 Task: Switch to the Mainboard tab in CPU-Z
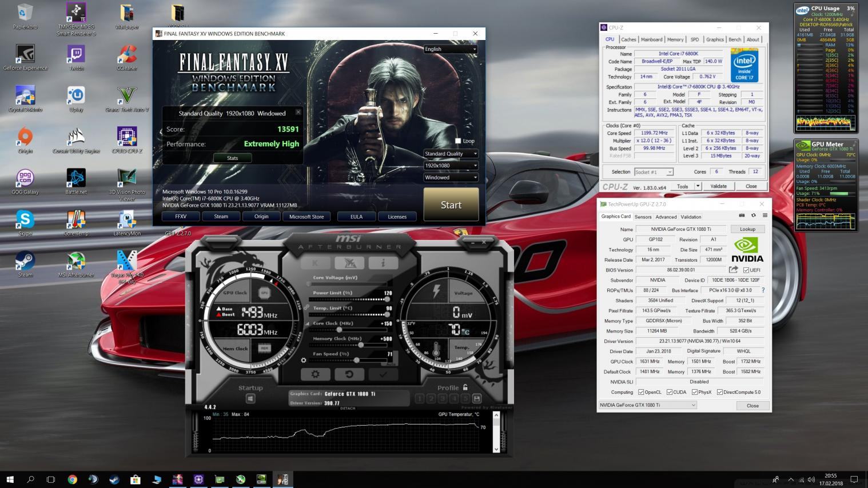(x=652, y=39)
